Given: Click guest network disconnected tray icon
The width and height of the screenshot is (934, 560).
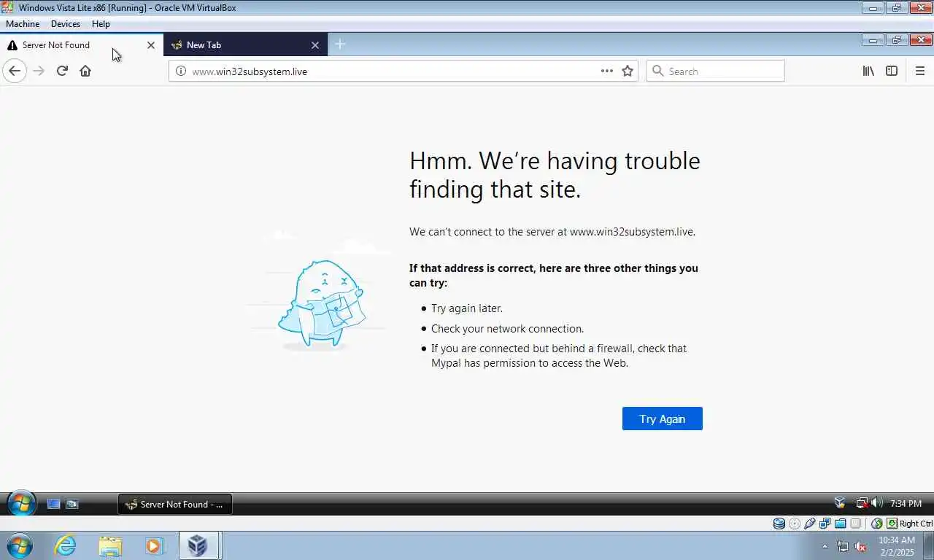Looking at the screenshot, I should click(x=862, y=503).
